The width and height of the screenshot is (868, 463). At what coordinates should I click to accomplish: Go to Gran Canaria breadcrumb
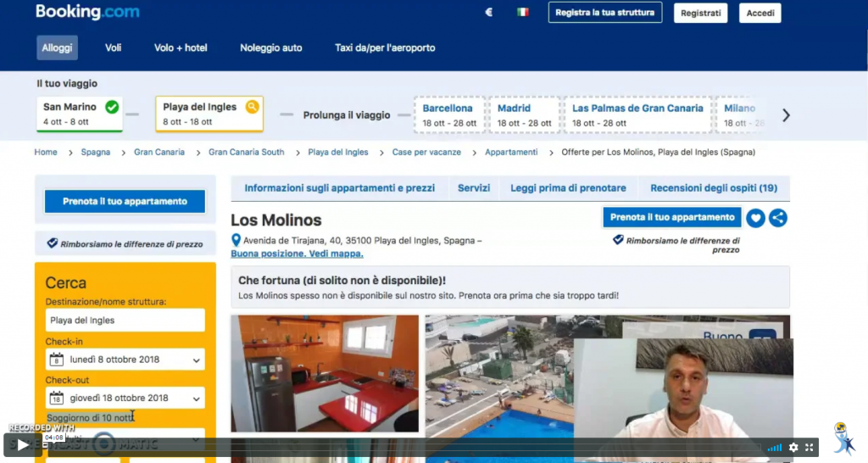159,152
